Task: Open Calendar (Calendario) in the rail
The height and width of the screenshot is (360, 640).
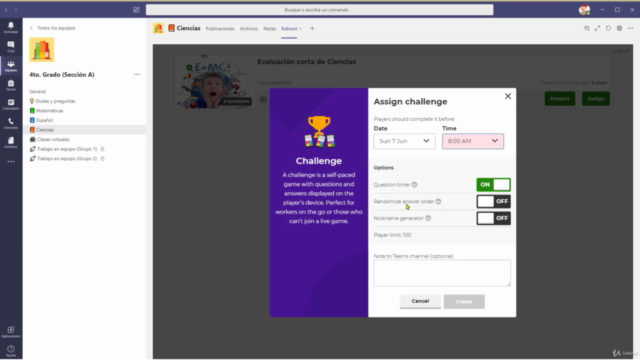Action: click(x=11, y=104)
